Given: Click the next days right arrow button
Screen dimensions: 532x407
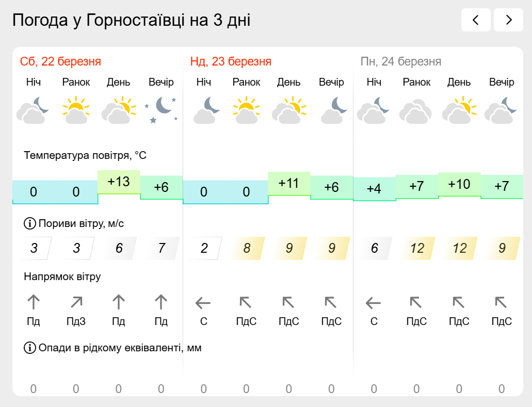Looking at the screenshot, I should pyautogui.click(x=508, y=20).
